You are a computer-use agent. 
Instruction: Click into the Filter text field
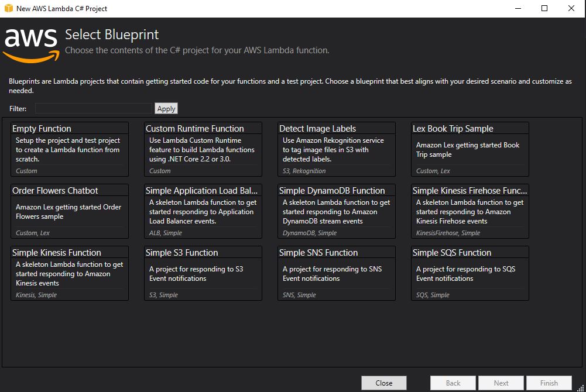coord(94,108)
